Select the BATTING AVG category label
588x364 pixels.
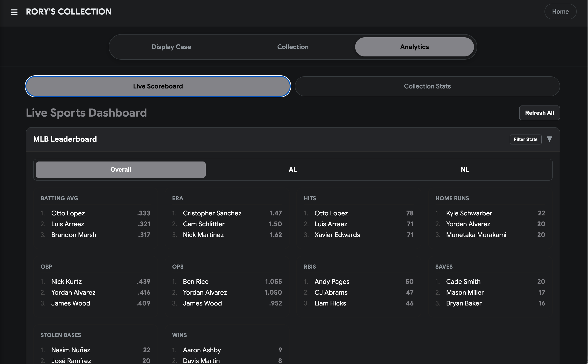click(x=59, y=198)
